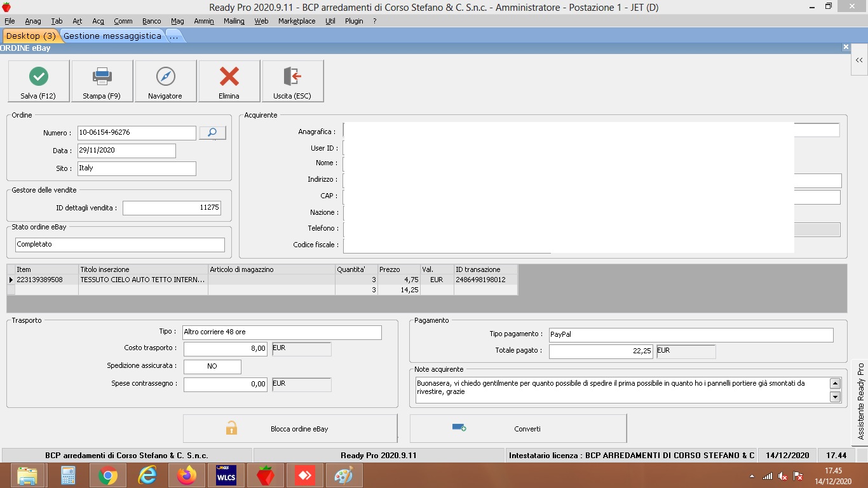The height and width of the screenshot is (488, 868).
Task: Click the Sito field showing Italy
Action: click(x=137, y=168)
